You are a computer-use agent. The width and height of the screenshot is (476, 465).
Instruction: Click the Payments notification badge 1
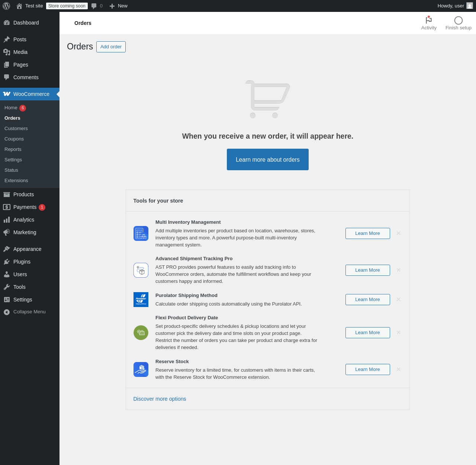coord(42,207)
